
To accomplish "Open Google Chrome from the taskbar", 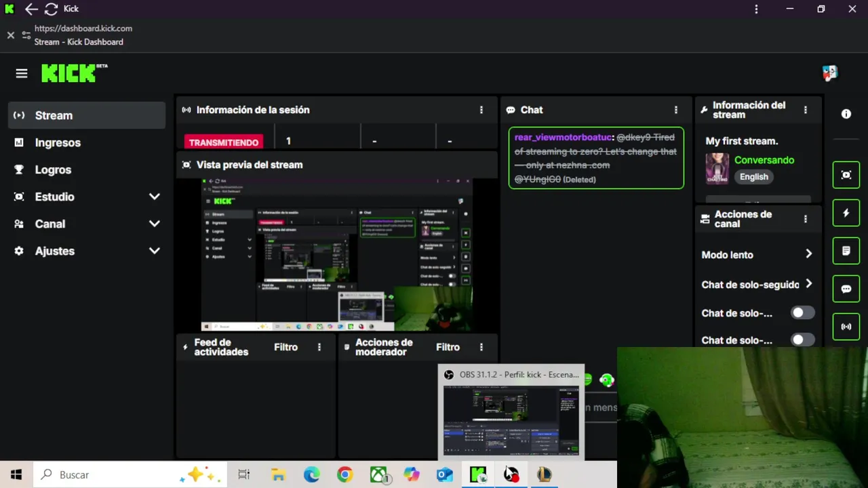I will click(344, 474).
